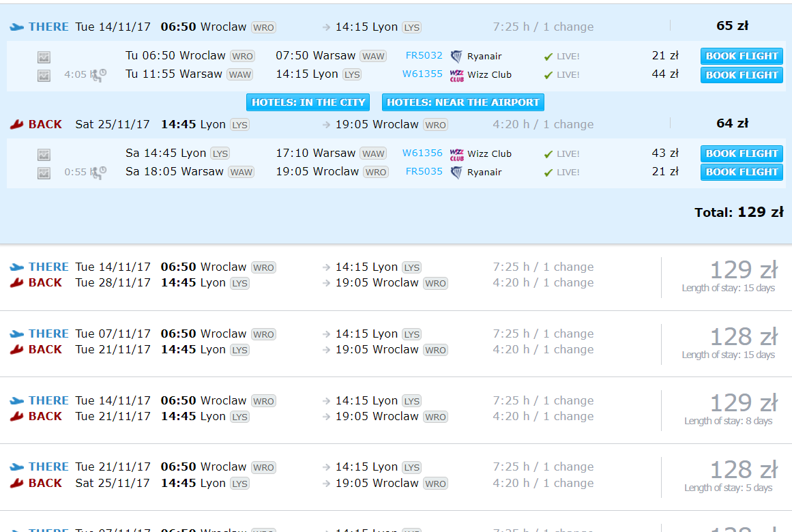
Task: Open Hotels: In the City
Action: click(x=308, y=102)
